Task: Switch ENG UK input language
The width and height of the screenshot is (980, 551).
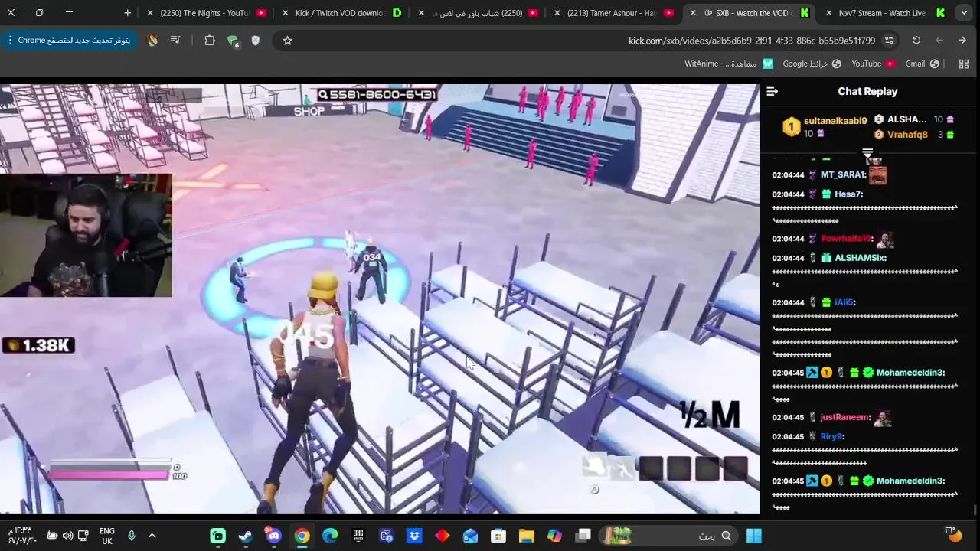Action: pos(107,536)
